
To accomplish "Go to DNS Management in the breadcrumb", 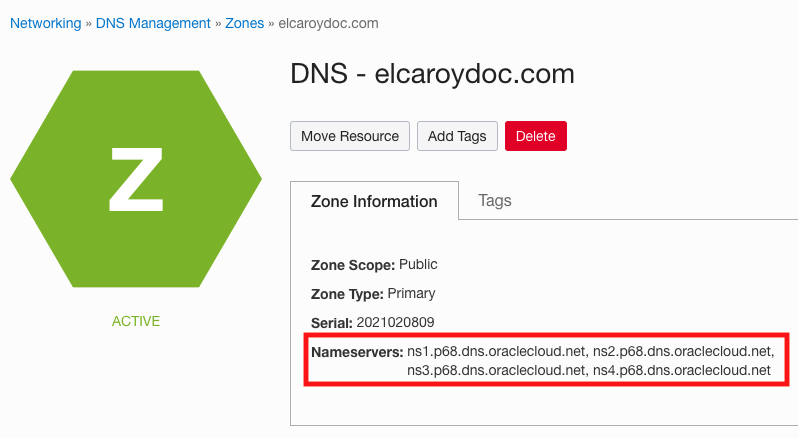I will coord(153,23).
